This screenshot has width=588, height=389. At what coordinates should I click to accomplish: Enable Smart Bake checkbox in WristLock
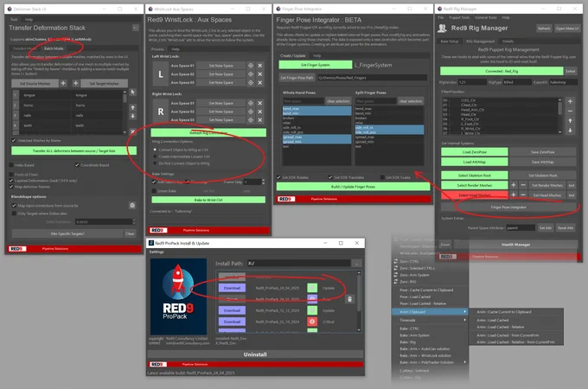coord(154,191)
